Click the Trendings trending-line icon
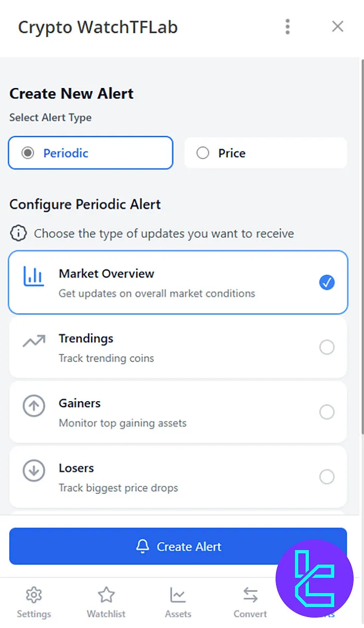The image size is (364, 628). pos(33,341)
